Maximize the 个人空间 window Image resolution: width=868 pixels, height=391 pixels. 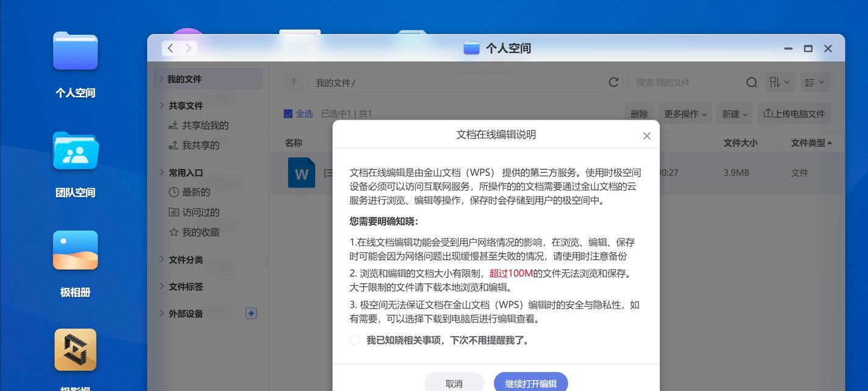click(808, 48)
